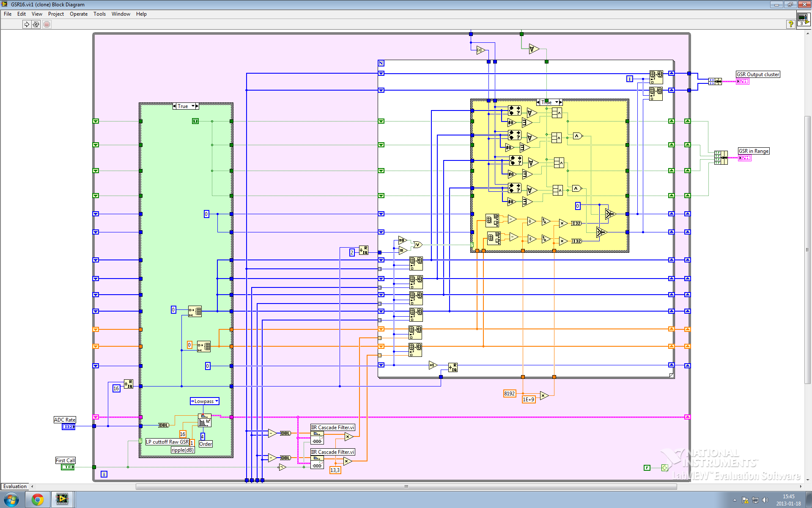Open the Help menu

tap(141, 14)
